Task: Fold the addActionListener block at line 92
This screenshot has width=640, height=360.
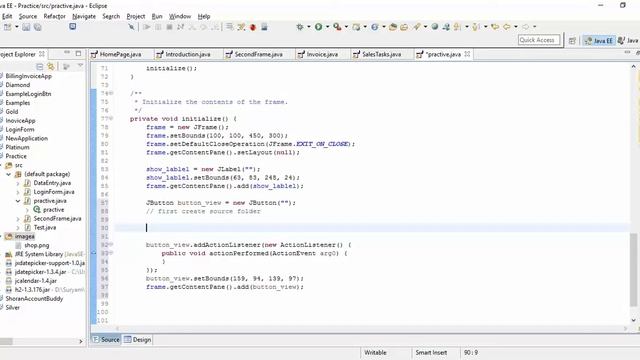Action: point(111,244)
